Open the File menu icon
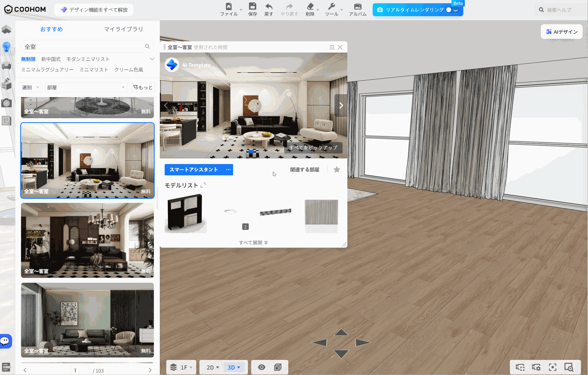 [229, 6]
